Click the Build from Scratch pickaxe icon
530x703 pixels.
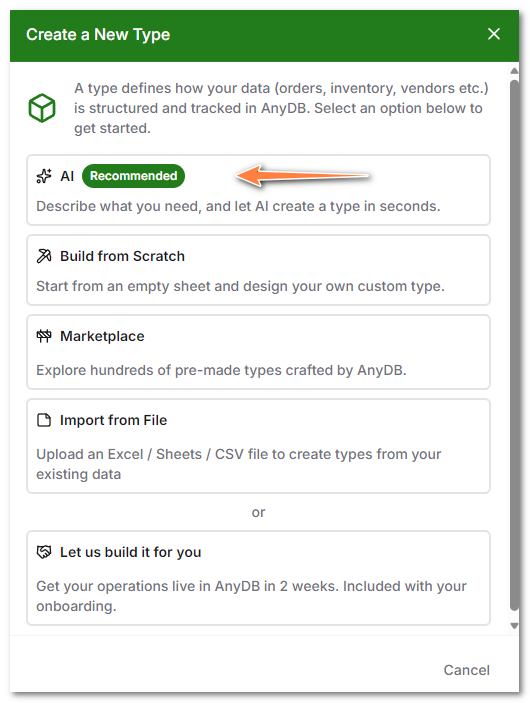(44, 256)
